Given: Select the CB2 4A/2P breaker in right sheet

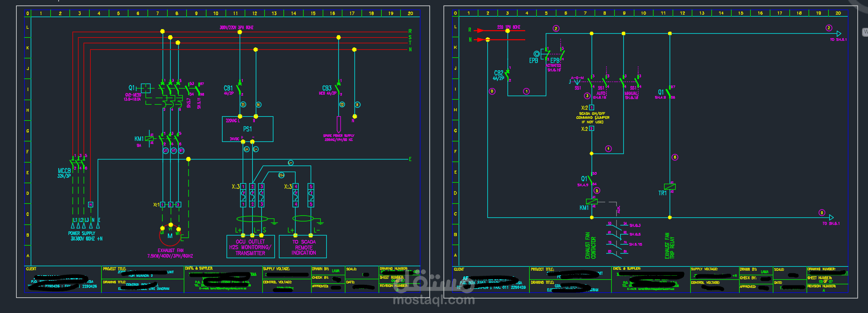Looking at the screenshot, I should click(x=507, y=74).
